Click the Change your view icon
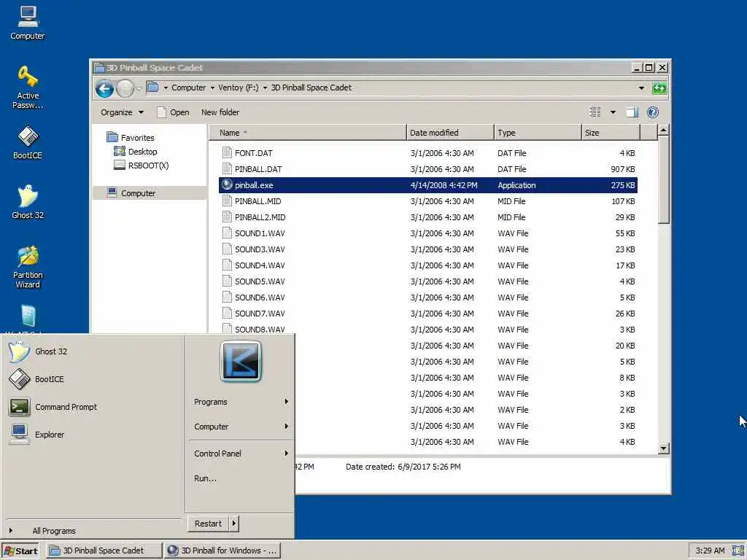Image resolution: width=747 pixels, height=560 pixels. tap(595, 112)
